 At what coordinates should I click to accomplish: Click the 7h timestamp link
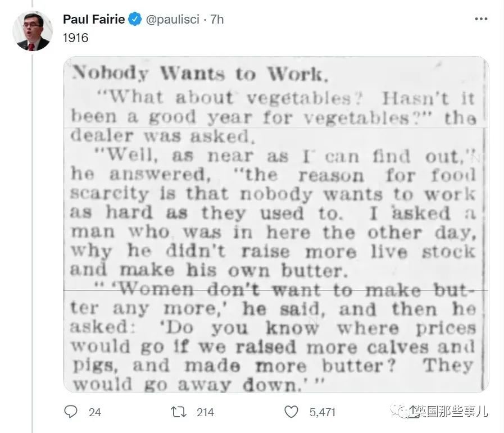(217, 19)
